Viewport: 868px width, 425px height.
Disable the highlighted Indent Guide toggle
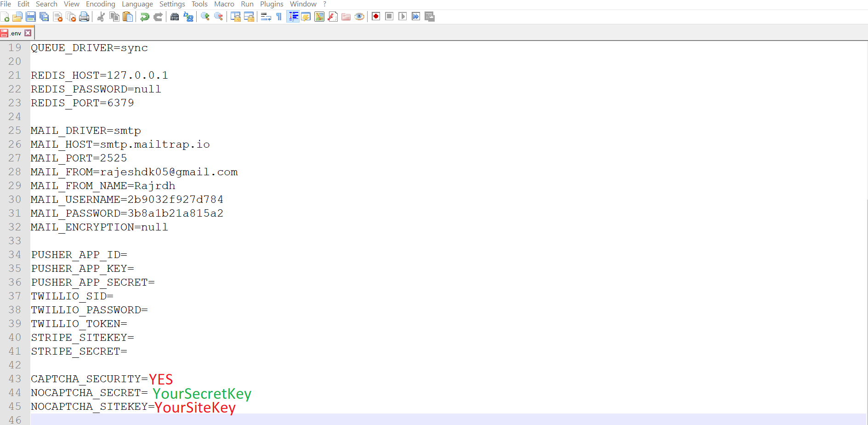(293, 17)
